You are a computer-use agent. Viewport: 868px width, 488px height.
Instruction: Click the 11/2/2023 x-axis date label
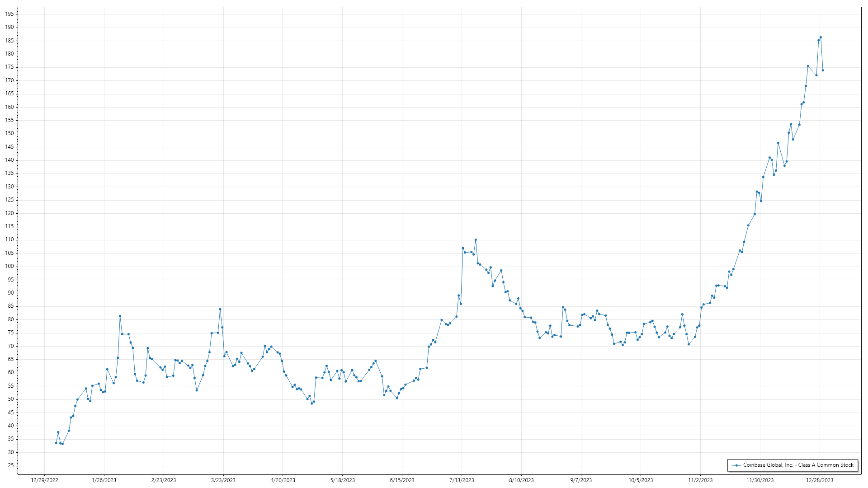tap(700, 480)
